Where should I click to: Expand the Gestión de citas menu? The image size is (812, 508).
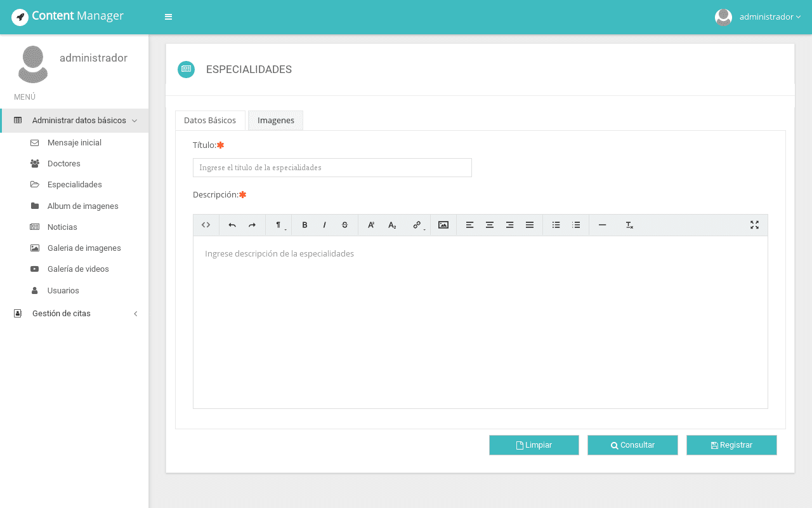[75, 314]
